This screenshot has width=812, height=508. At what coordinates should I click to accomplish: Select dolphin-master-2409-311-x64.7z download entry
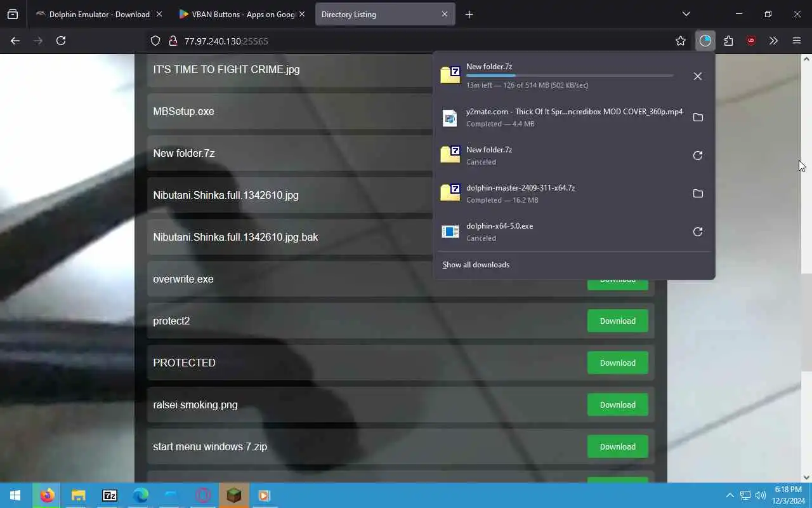(x=562, y=194)
